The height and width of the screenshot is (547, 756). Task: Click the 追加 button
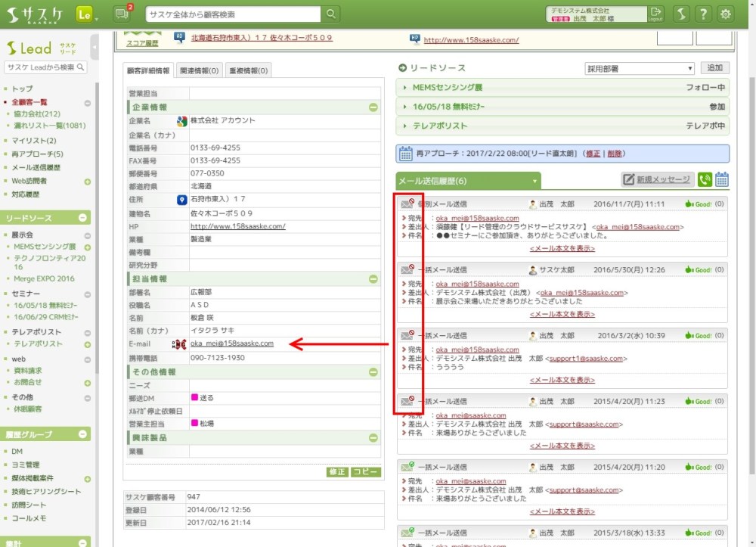click(x=715, y=68)
